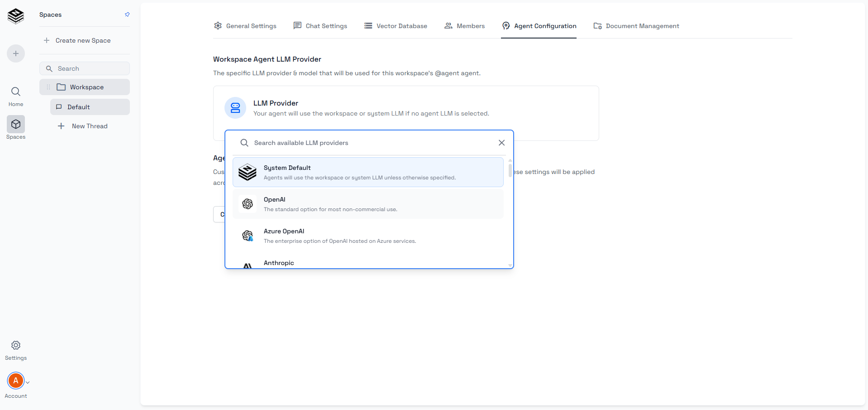
Task: Click the pin icon next to Spaces
Action: pos(127,14)
